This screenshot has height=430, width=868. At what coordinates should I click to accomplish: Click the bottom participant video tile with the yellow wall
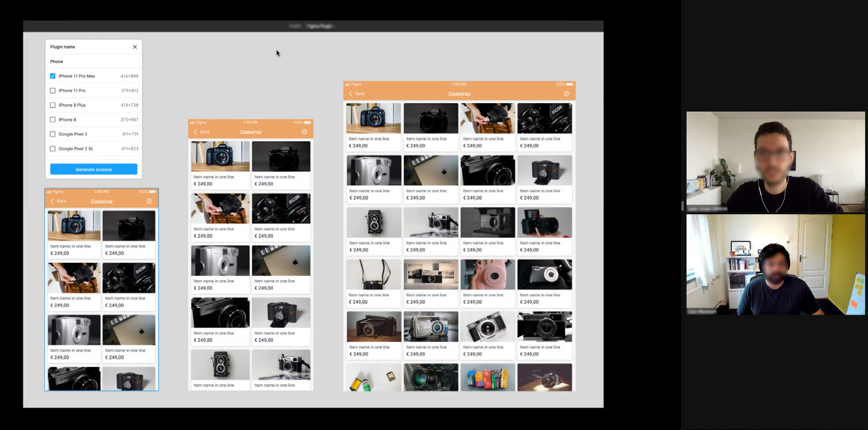click(775, 265)
